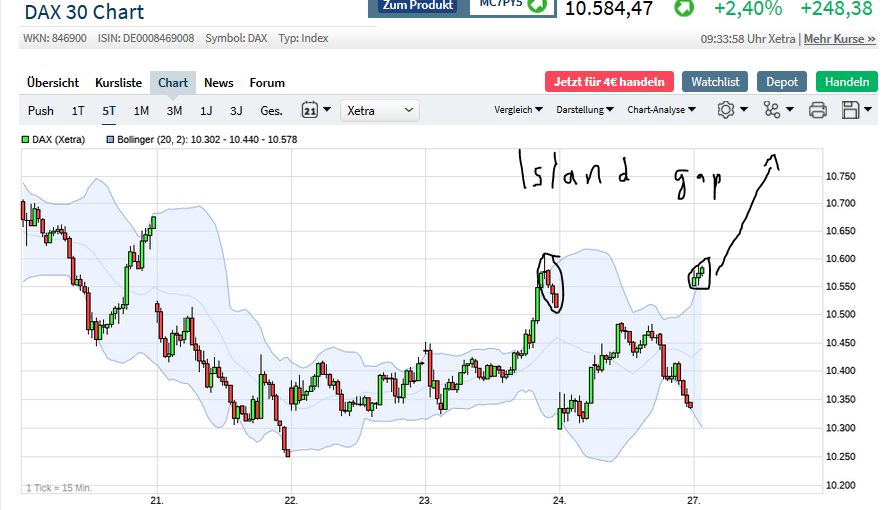Click the Zum Produkt button
The image size is (894, 510).
pos(418,6)
